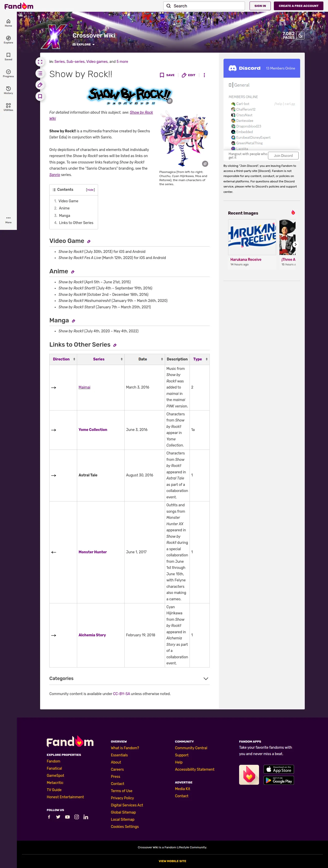Open Fandom's LinkedIn page
Image resolution: width=328 pixels, height=868 pixels.
coord(86,817)
